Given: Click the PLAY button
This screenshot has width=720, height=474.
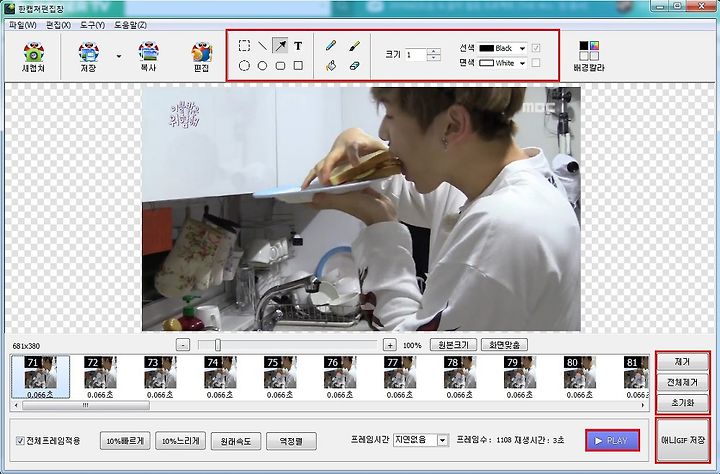Looking at the screenshot, I should coord(613,440).
